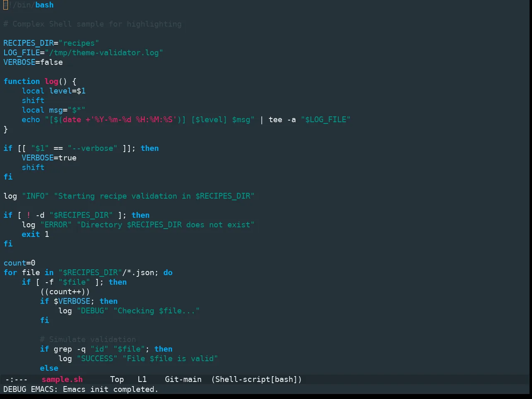Viewport: 532px width, 399px height.
Task: Click the 'else' keyword
Action: [49, 368]
